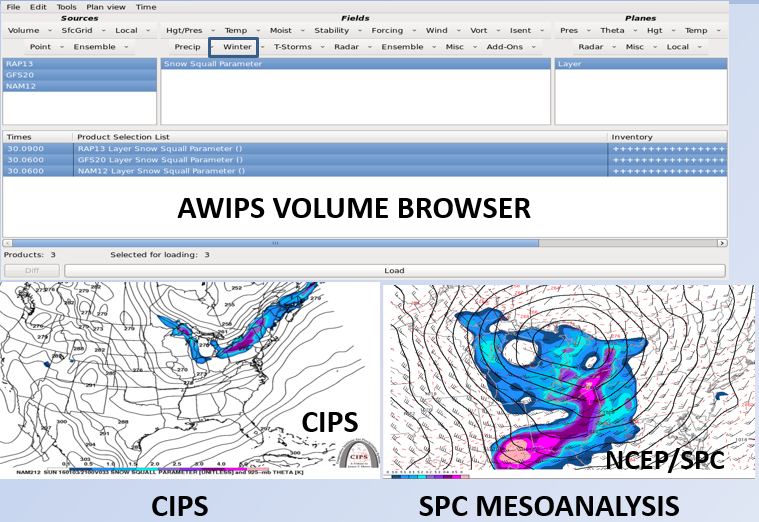Select Layer in the Planes list
The height and width of the screenshot is (522, 759).
coord(641,64)
